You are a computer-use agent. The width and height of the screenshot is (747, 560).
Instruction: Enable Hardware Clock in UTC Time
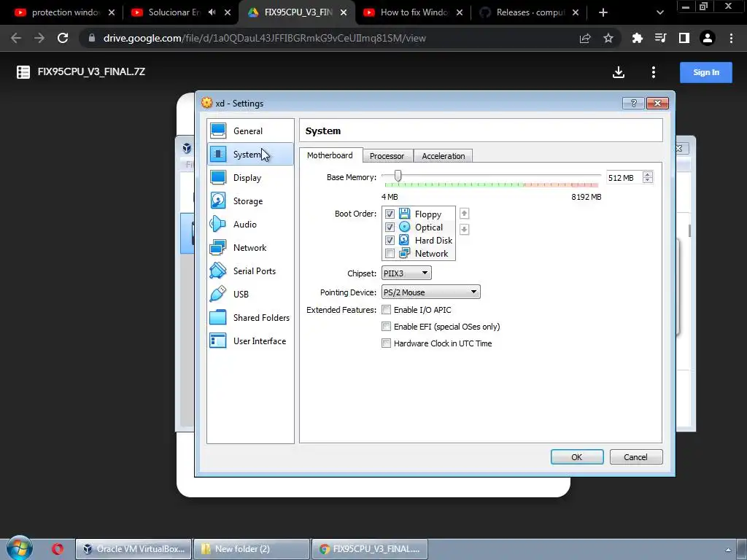tap(387, 343)
